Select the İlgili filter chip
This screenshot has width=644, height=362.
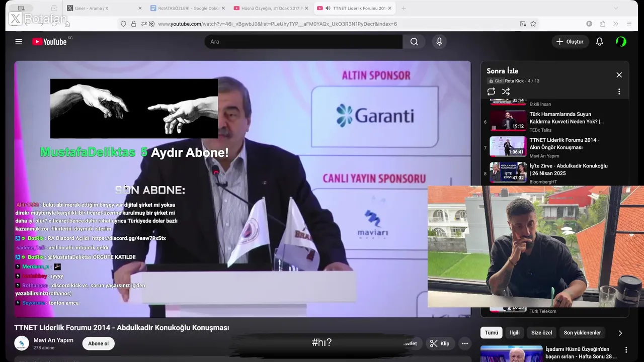(x=515, y=333)
